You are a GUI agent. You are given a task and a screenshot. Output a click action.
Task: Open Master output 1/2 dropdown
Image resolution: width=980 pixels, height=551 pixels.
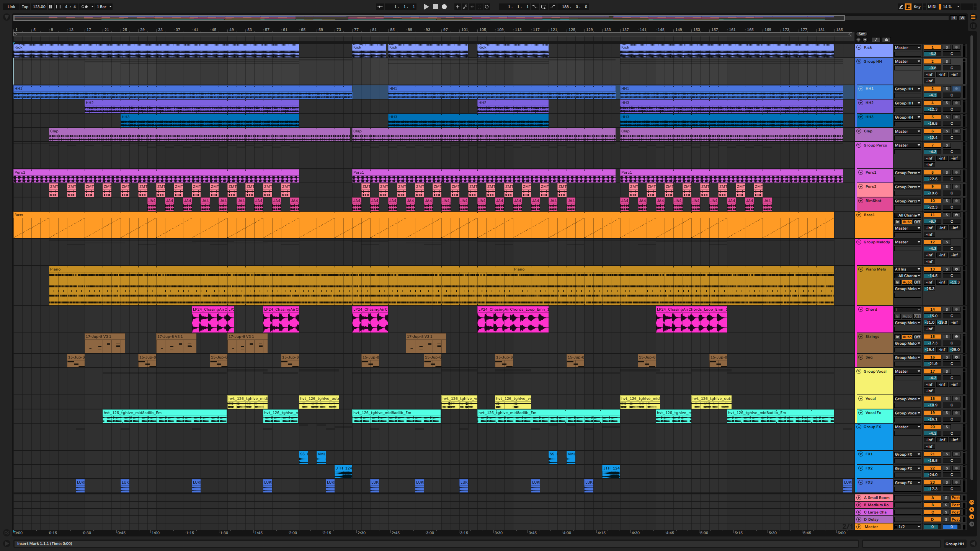tap(907, 527)
